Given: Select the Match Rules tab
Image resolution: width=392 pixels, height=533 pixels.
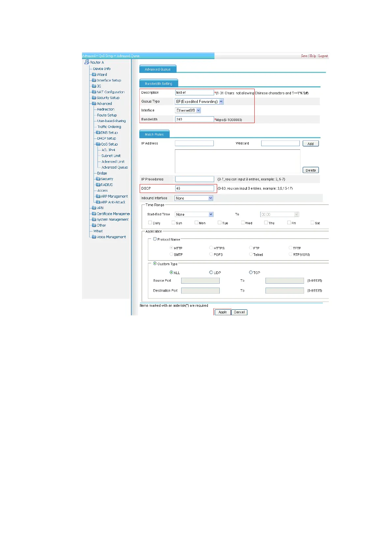Looking at the screenshot, I should click(154, 134).
